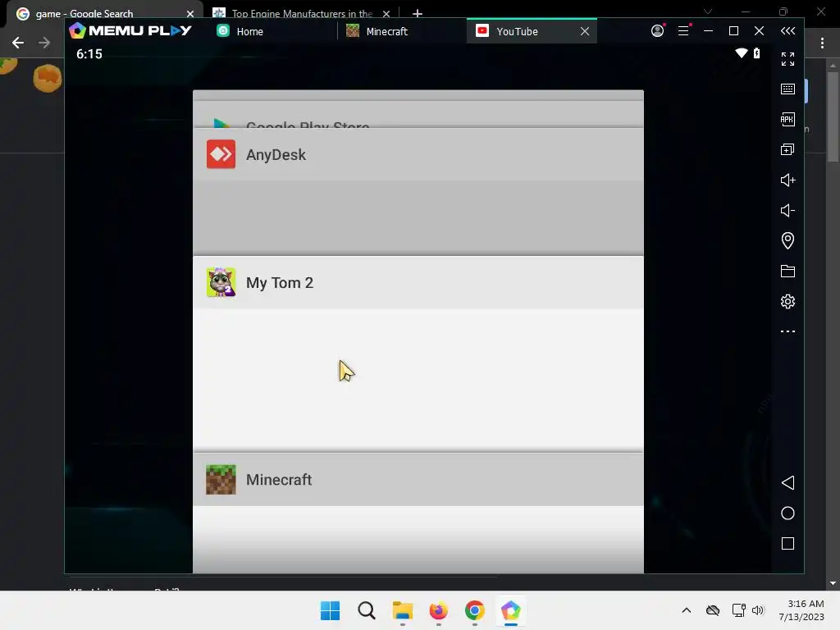The width and height of the screenshot is (840, 630).
Task: Decrease emulator volume with speaker minus icon
Action: click(787, 211)
